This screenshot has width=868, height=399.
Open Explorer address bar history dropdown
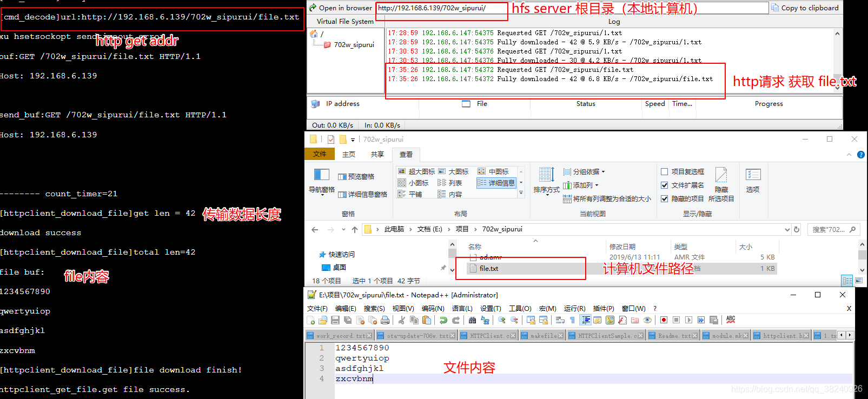[787, 229]
